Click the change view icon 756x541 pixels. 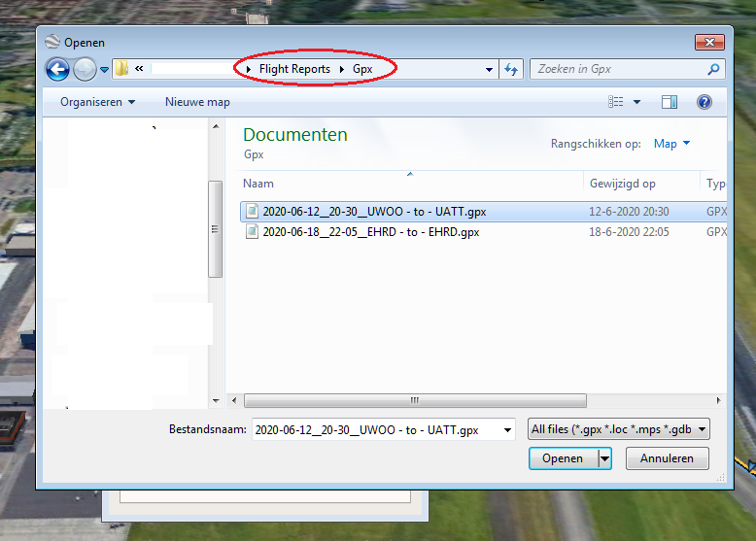pyautogui.click(x=616, y=102)
